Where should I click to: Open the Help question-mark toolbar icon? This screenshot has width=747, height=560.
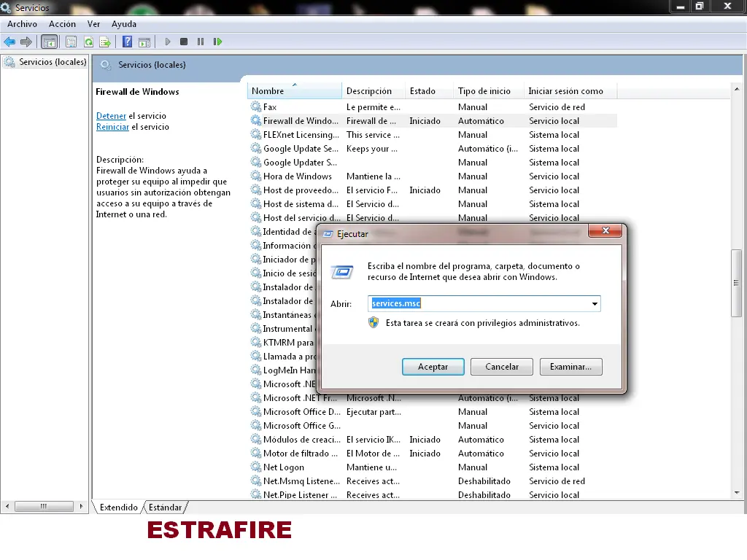pos(127,42)
